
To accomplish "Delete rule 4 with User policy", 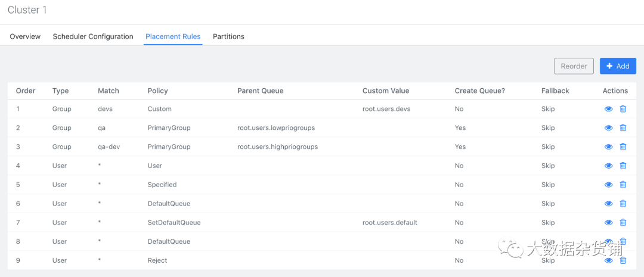I will point(623,166).
